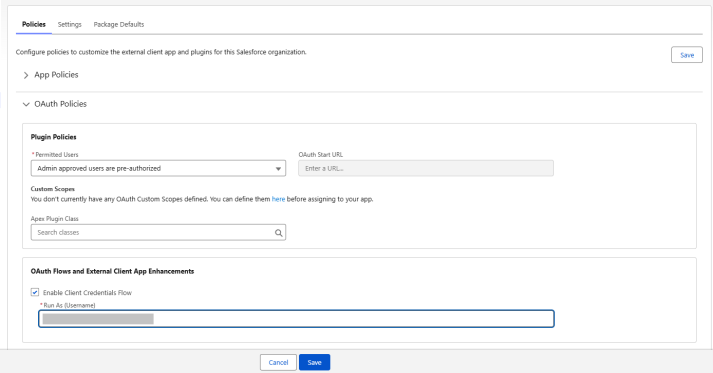Viewport: 713px width, 373px height.
Task: Click the Apex Plugin Class search box
Action: [x=158, y=232]
